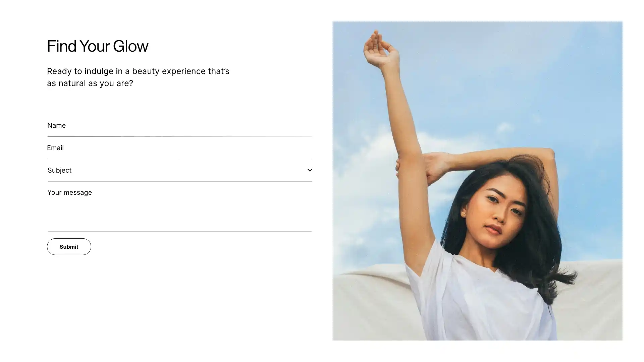The width and height of the screenshot is (644, 362).
Task: Open the Subject dropdown
Action: pos(179,170)
